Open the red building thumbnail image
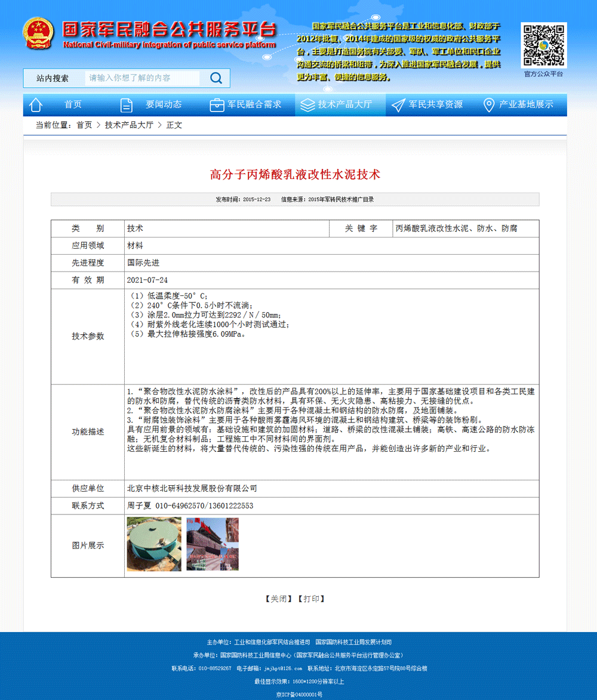 click(x=213, y=544)
